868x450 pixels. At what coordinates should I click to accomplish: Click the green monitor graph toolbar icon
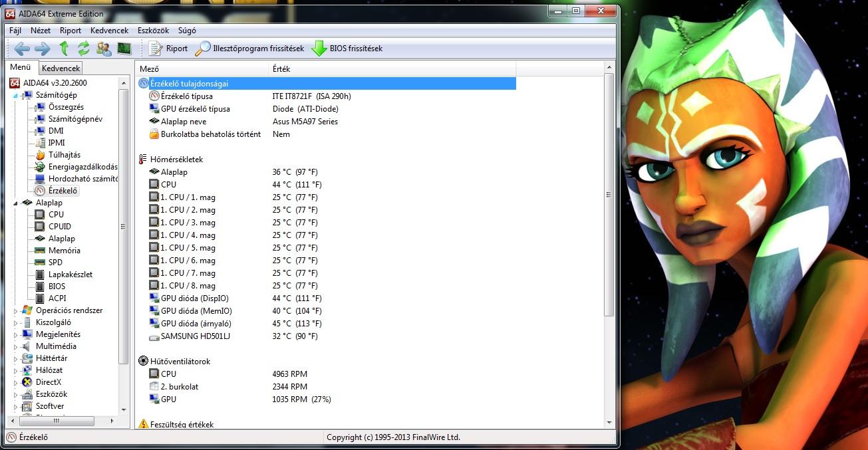click(x=124, y=49)
